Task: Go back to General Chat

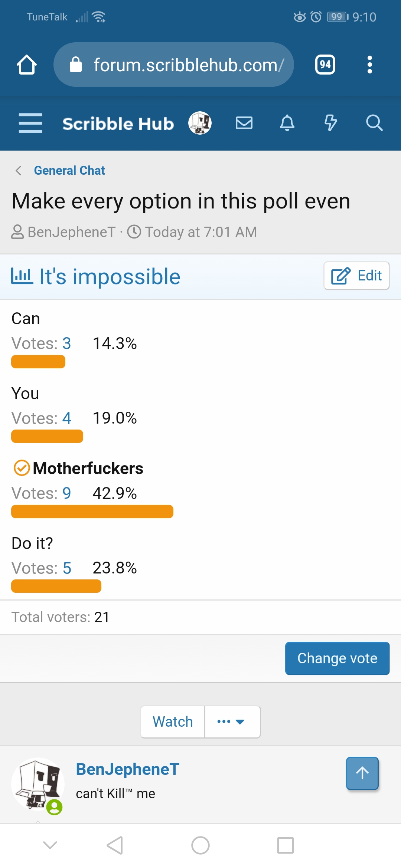Action: click(x=69, y=171)
